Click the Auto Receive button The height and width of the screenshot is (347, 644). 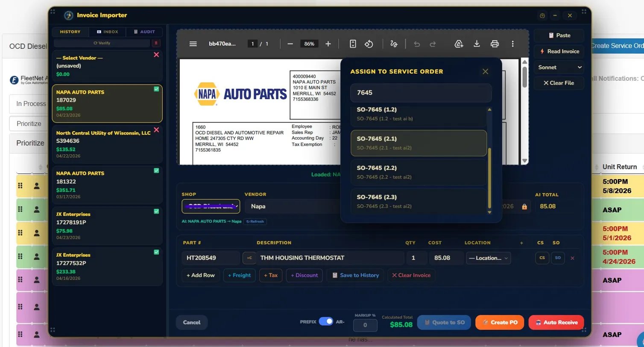(x=556, y=322)
